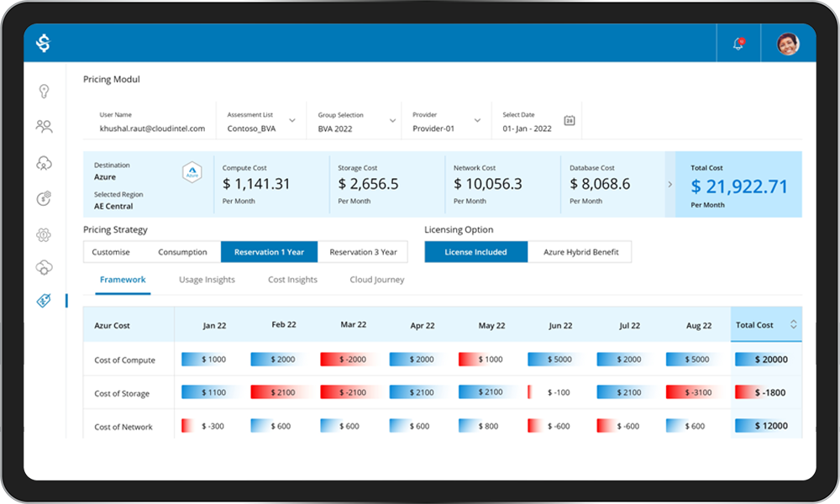Click Cost of Compute row label
840x504 pixels.
pos(125,360)
